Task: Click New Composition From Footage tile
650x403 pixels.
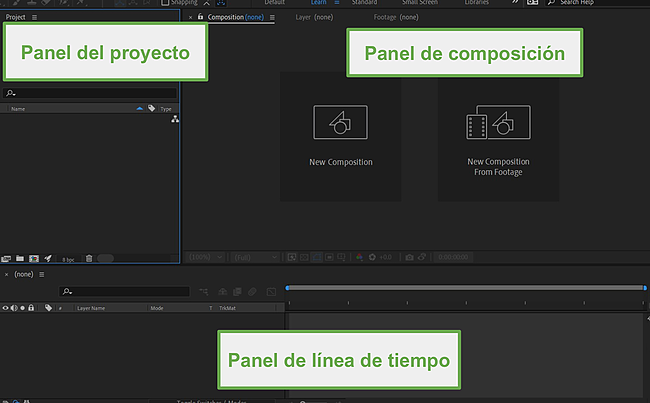Action: [498, 136]
